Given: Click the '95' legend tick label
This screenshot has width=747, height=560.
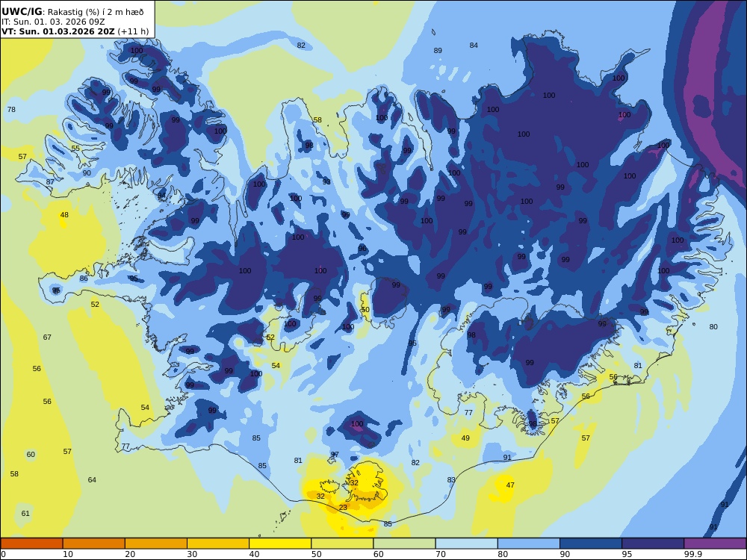Looking at the screenshot, I should 627,554.
